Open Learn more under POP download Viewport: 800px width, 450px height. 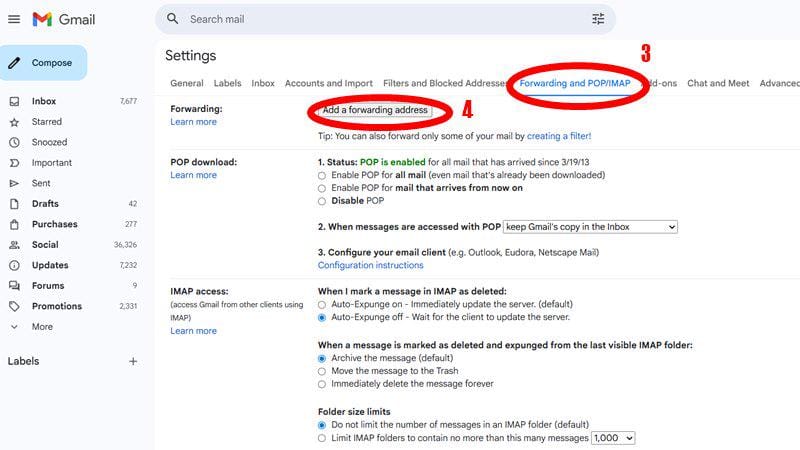coord(193,175)
